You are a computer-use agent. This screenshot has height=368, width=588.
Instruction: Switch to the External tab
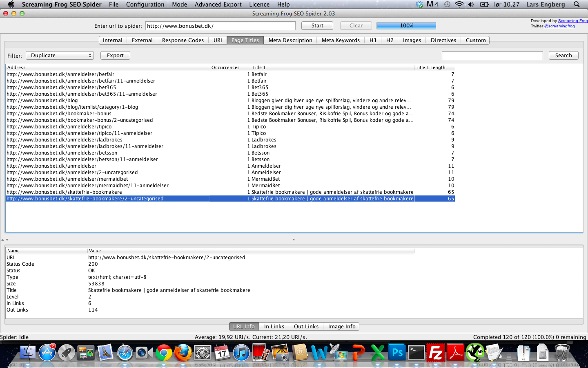[x=142, y=40]
